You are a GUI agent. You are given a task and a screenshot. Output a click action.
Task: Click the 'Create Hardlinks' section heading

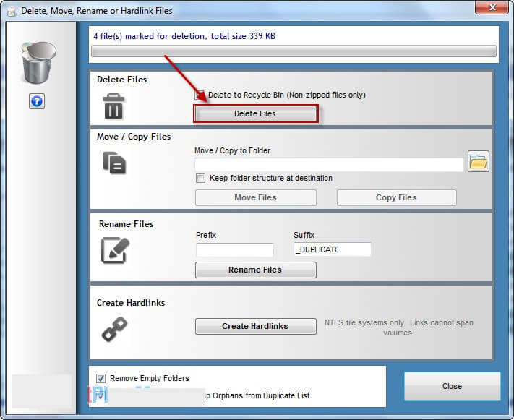(x=131, y=303)
